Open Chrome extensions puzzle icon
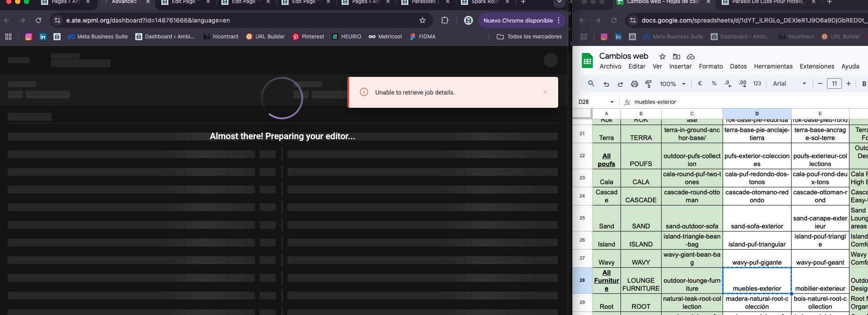This screenshot has height=315, width=868. [445, 20]
